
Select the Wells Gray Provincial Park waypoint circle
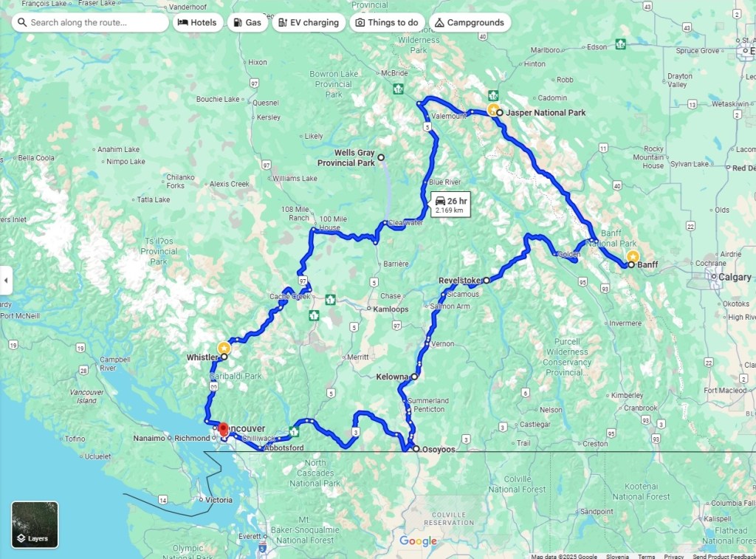[381, 157]
